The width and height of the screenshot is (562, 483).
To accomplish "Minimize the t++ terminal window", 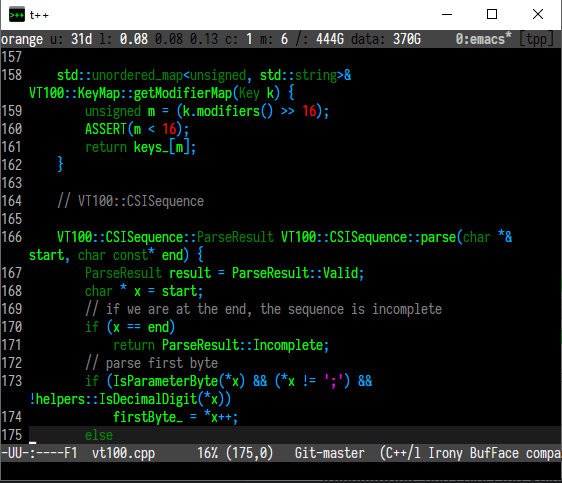I will 447,15.
